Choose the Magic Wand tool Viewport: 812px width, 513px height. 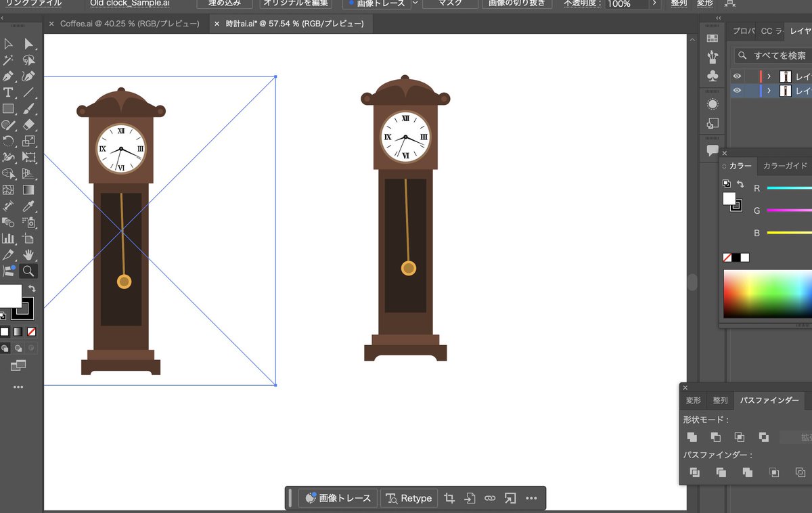point(8,60)
